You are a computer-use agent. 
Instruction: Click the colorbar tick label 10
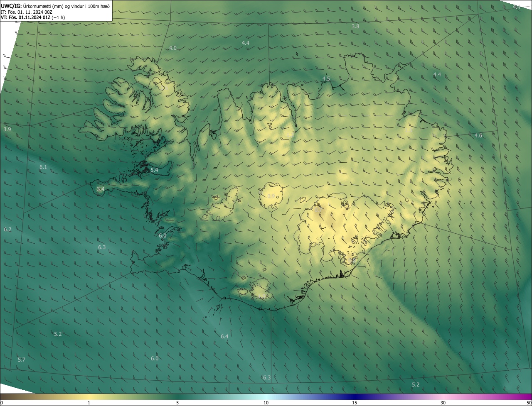[266, 403]
